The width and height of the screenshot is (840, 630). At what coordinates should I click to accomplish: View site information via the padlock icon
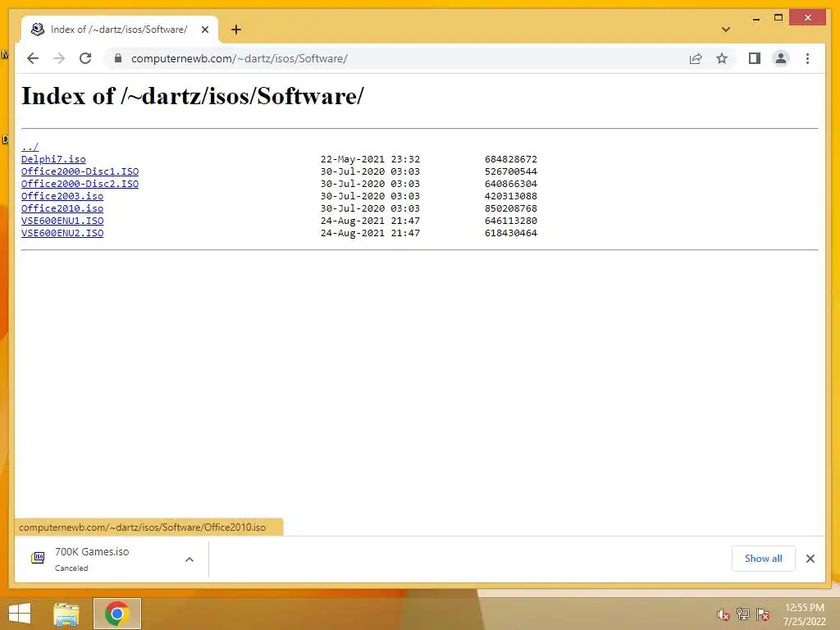coord(118,58)
